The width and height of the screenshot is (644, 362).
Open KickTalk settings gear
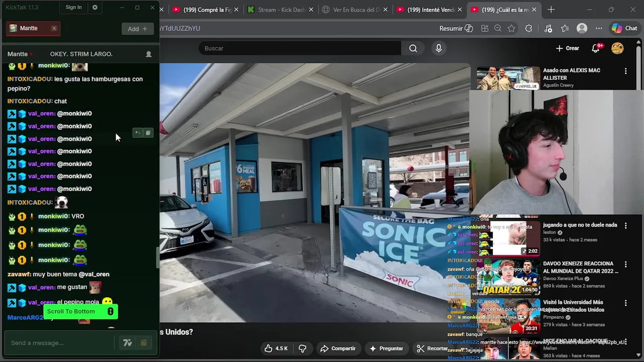[95, 8]
